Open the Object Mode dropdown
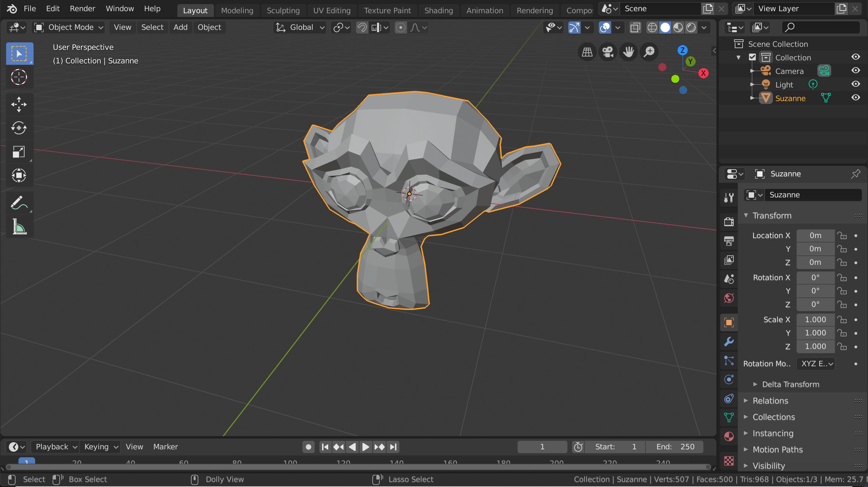 tap(68, 27)
